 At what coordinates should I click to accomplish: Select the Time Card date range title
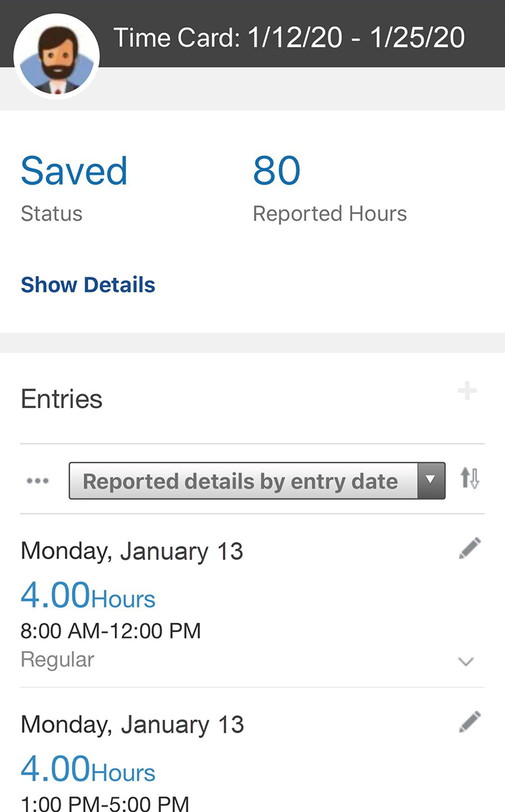click(x=289, y=38)
